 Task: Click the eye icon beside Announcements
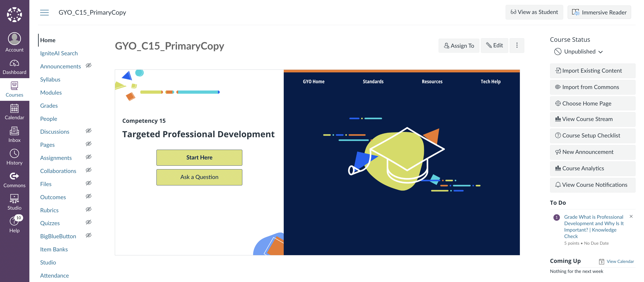coord(89,66)
